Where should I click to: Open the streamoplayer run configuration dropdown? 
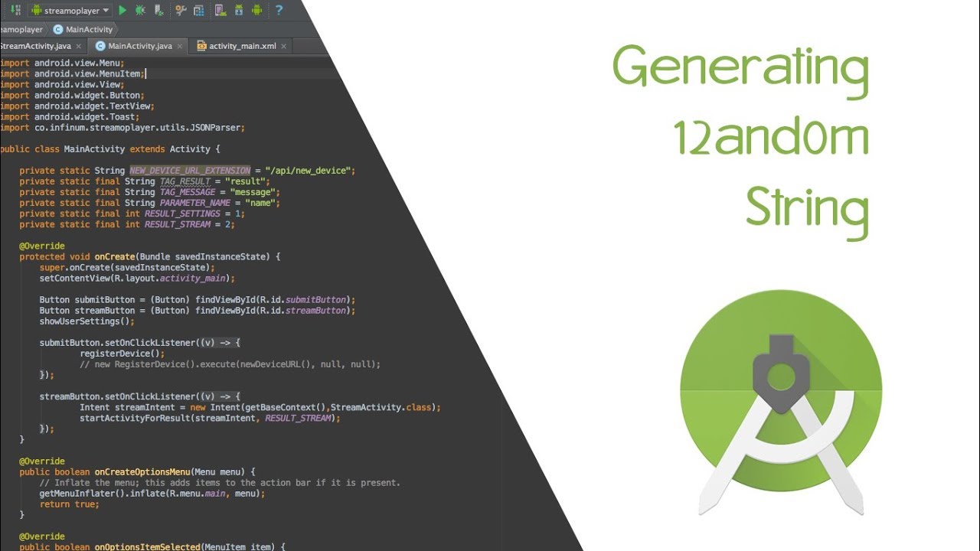pyautogui.click(x=70, y=11)
